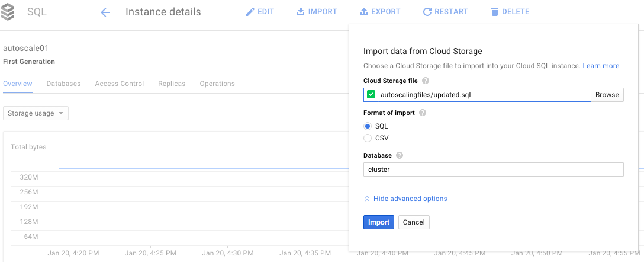This screenshot has width=644, height=262.
Task: Click the EXPORT toolbar label
Action: 386,12
